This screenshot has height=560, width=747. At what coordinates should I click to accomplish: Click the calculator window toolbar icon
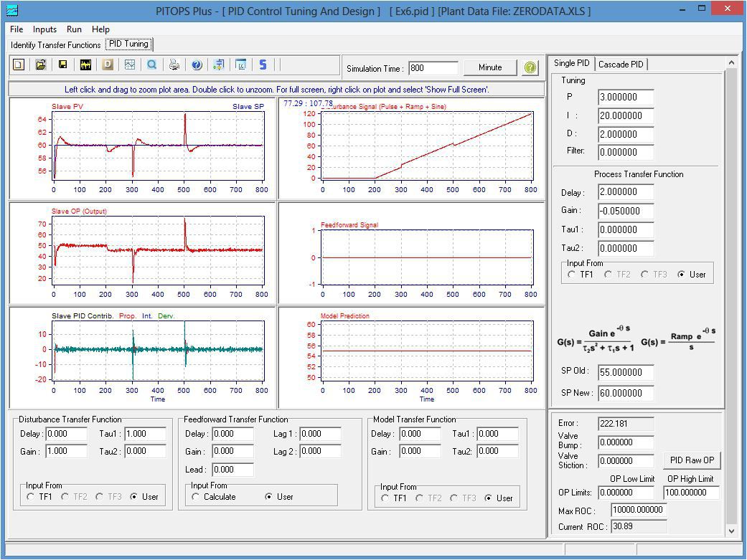coord(241,65)
